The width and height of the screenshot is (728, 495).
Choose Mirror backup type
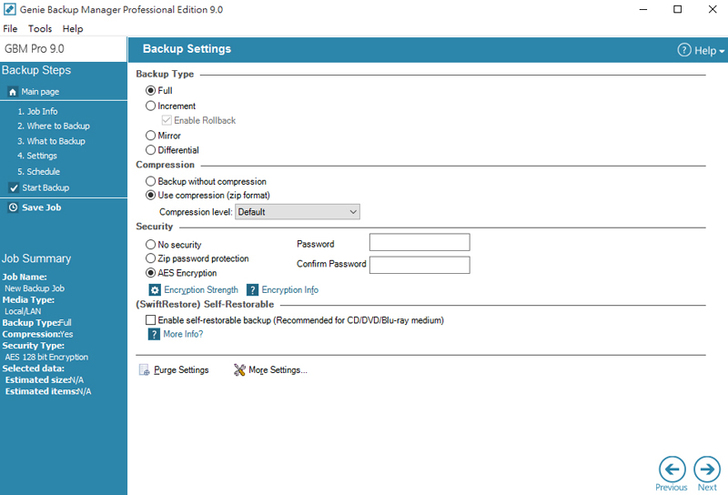151,135
